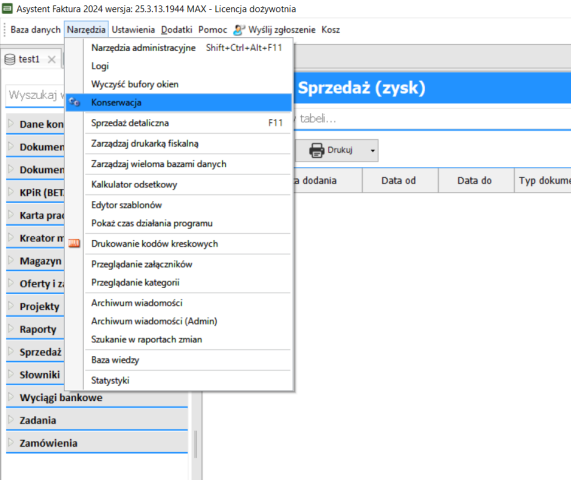Expand the KPiR (BET section
Screen dimensions: 571x480
pyautogui.click(x=11, y=192)
